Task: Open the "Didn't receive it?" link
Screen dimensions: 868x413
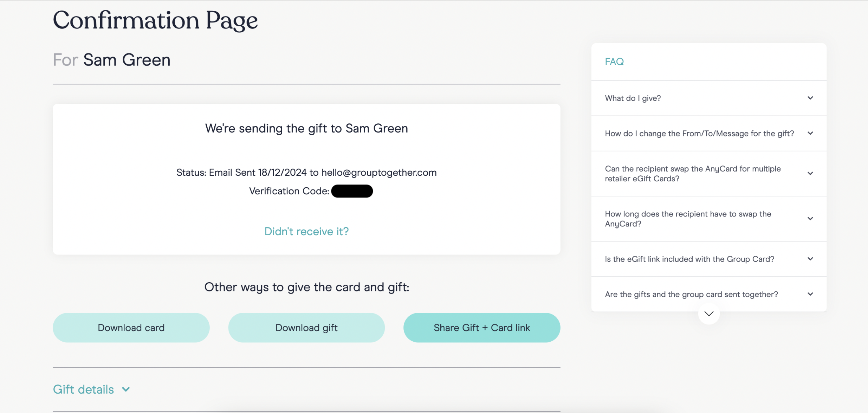Action: click(306, 231)
